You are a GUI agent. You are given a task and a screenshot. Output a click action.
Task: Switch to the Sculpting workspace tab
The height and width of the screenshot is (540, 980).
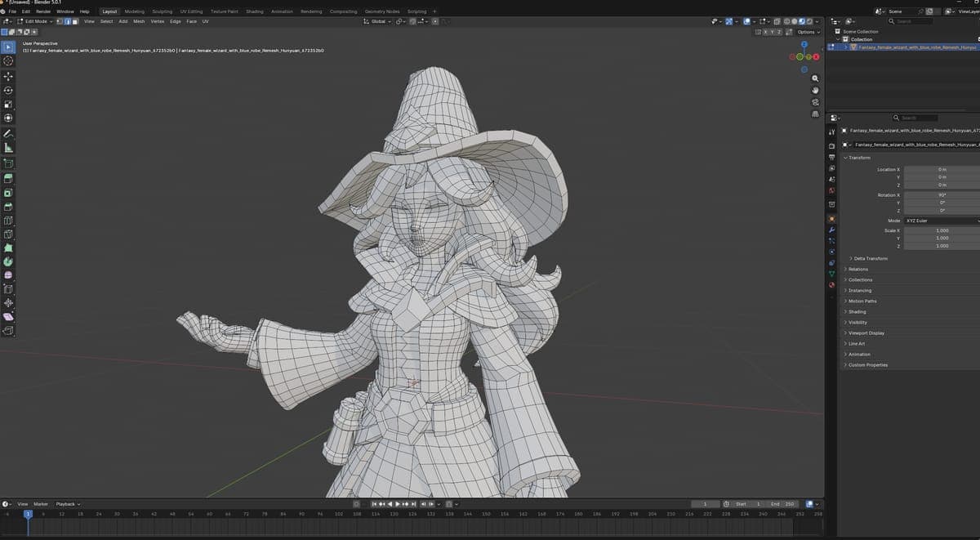tap(163, 11)
